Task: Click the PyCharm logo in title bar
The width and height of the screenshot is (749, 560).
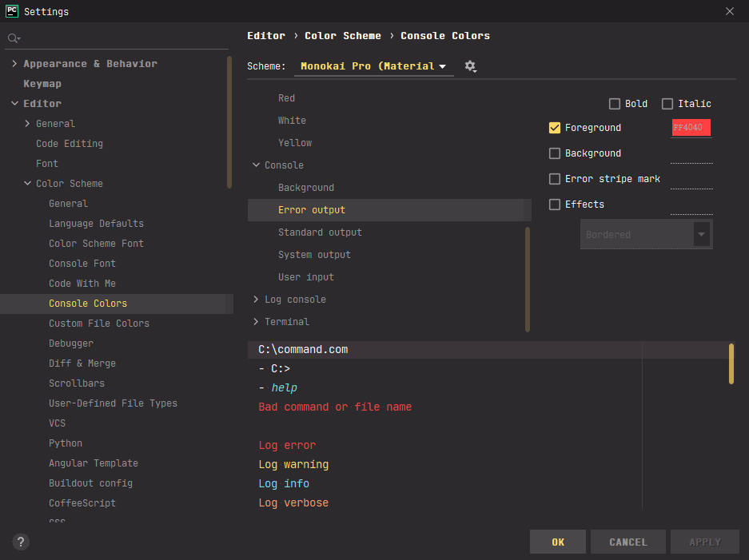Action: (12, 11)
